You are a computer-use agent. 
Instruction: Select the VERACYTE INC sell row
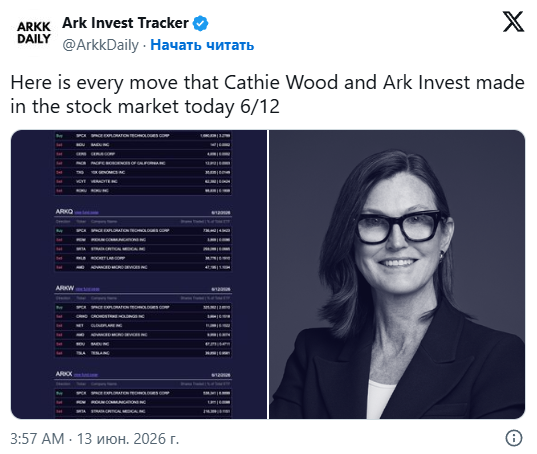[143, 181]
